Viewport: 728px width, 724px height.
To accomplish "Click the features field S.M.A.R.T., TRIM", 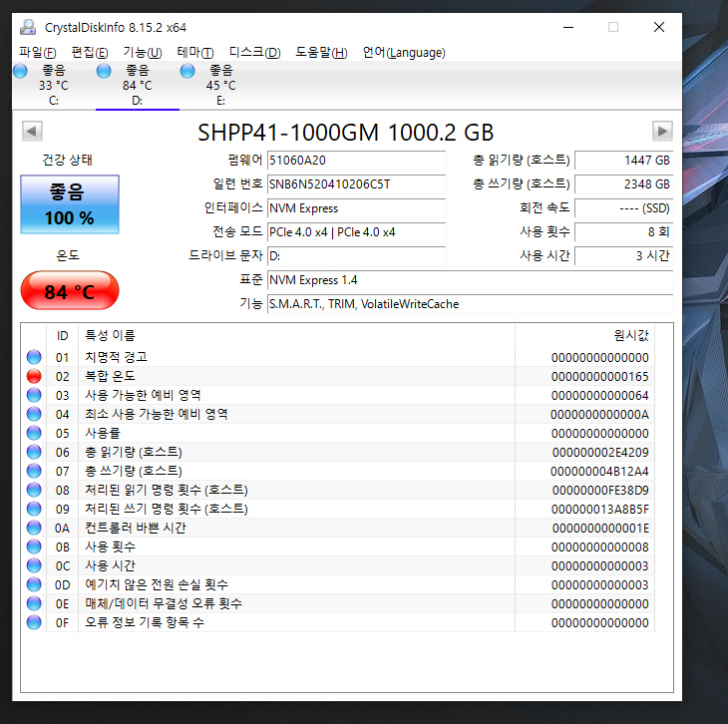I will 471,304.
